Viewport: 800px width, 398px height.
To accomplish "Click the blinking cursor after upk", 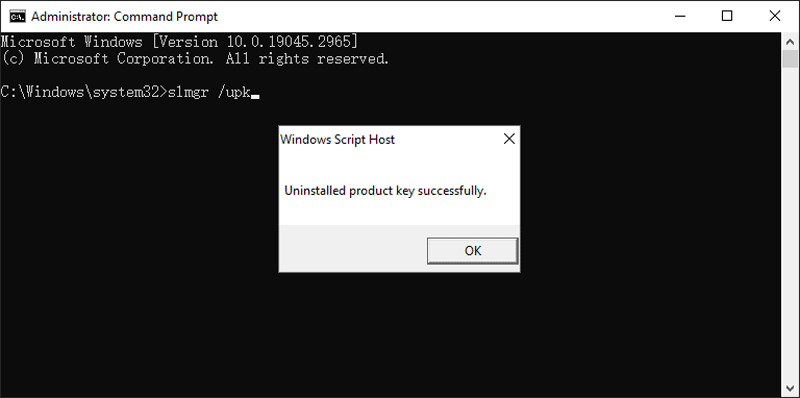I will (256, 96).
